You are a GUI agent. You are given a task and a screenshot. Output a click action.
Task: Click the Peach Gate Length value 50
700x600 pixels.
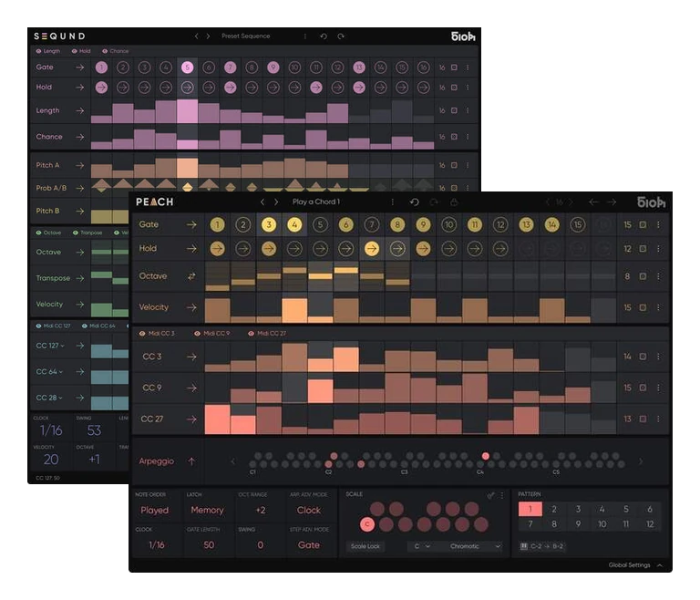(x=209, y=545)
